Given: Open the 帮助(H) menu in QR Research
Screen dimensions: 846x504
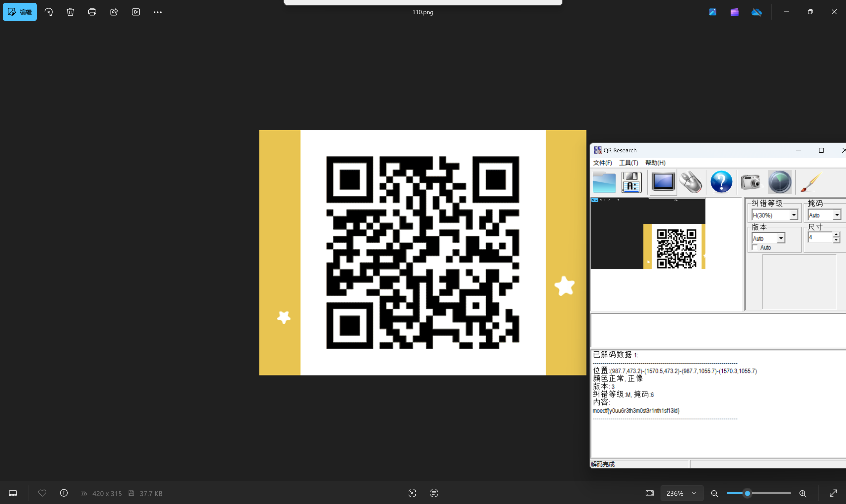Looking at the screenshot, I should pos(656,163).
